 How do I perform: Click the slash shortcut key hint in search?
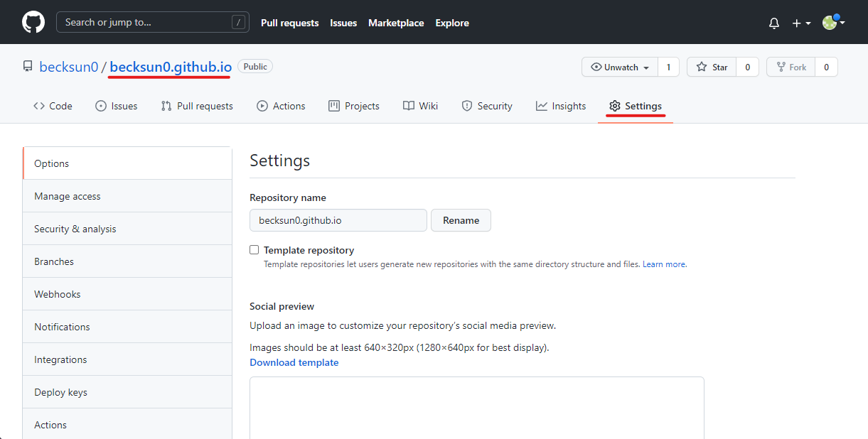[237, 23]
